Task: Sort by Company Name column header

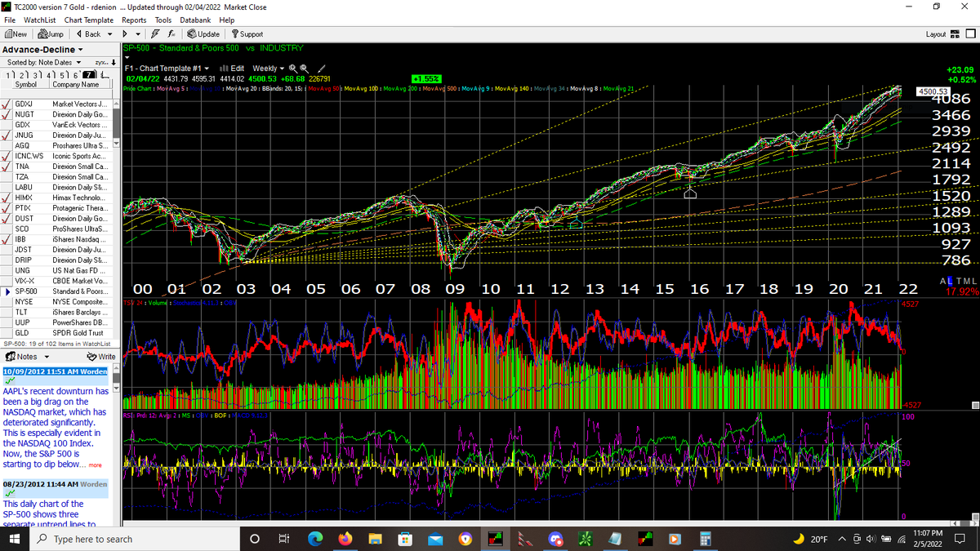Action: coord(78,85)
